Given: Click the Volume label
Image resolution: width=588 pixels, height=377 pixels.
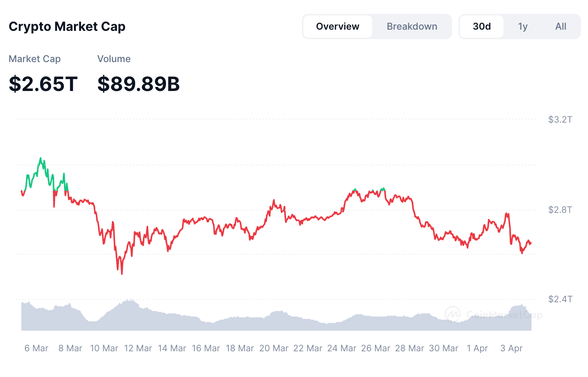Looking at the screenshot, I should coord(114,59).
